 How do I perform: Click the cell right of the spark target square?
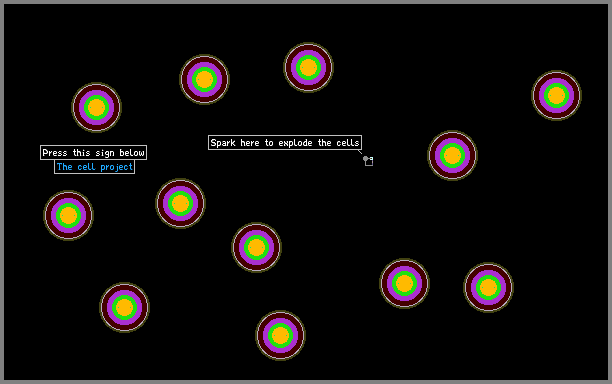(452, 155)
